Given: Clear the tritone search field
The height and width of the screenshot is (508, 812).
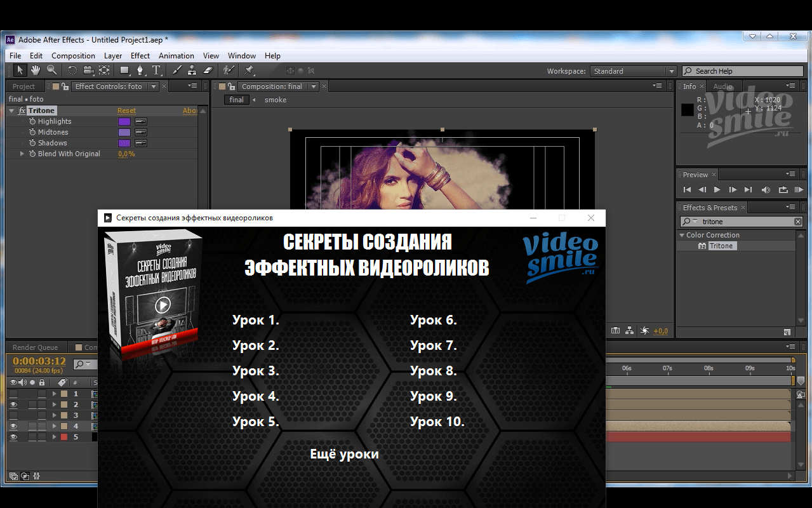Looking at the screenshot, I should coord(798,222).
